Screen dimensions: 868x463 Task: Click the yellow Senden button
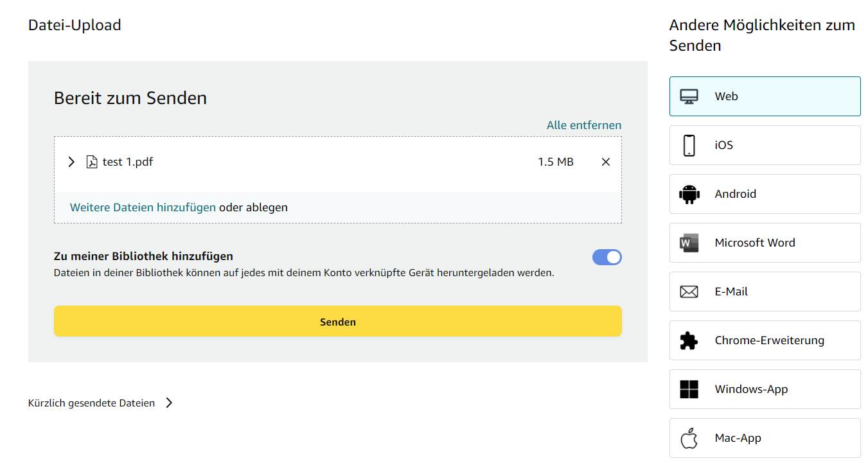[337, 321]
